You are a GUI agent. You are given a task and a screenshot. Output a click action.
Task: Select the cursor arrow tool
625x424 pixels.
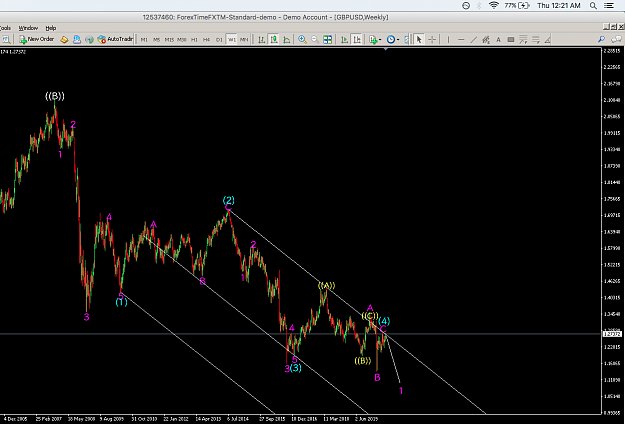coord(419,39)
